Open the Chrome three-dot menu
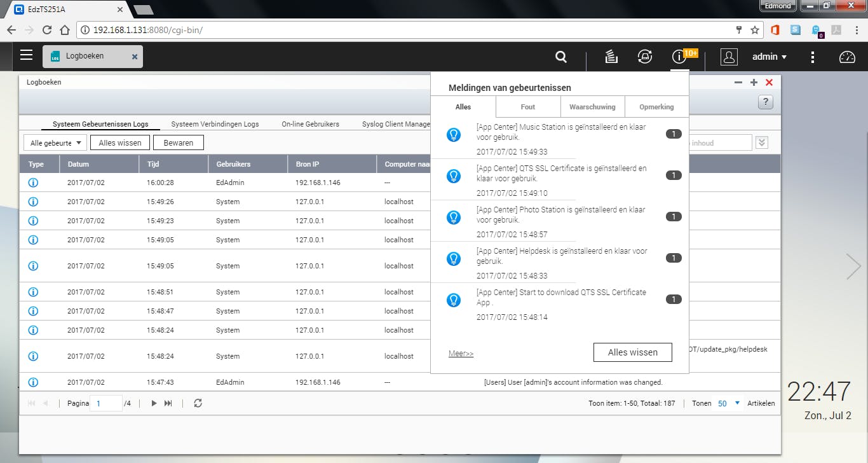 coord(856,30)
